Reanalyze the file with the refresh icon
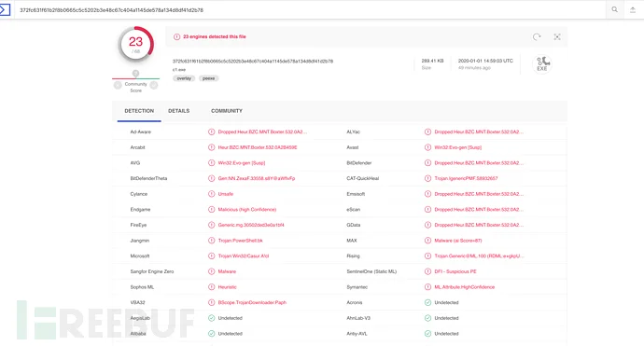 pyautogui.click(x=537, y=37)
